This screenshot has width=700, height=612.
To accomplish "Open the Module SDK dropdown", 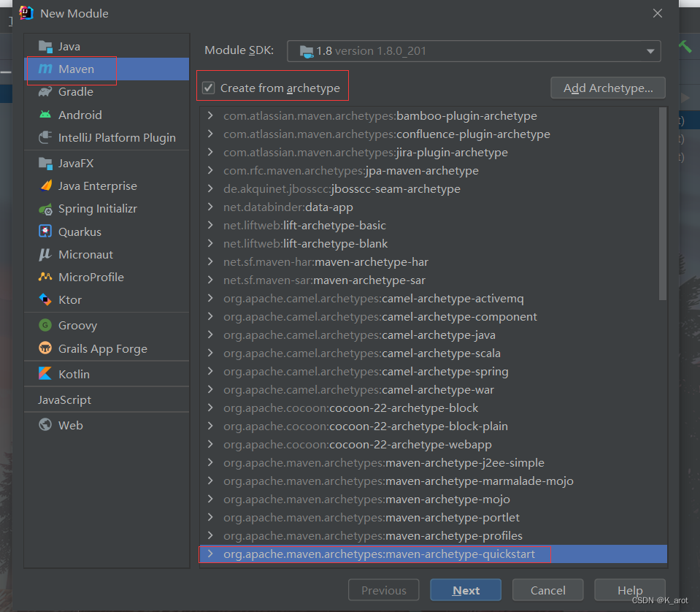I will [474, 51].
